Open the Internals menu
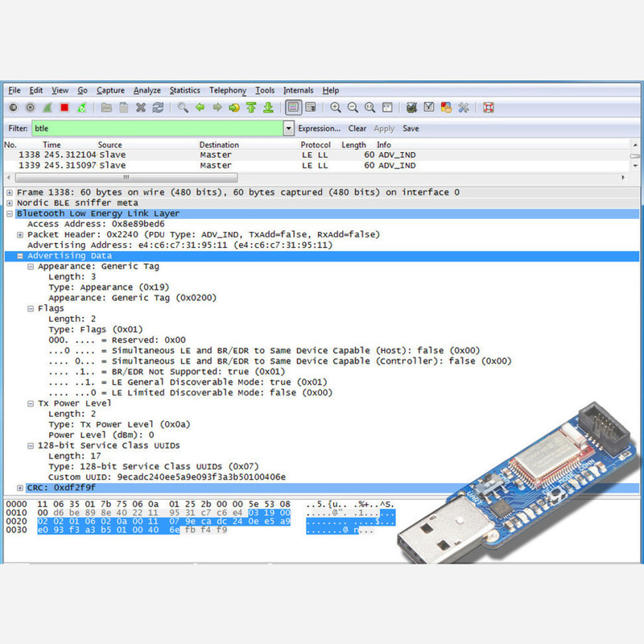The height and width of the screenshot is (644, 644). 298,90
